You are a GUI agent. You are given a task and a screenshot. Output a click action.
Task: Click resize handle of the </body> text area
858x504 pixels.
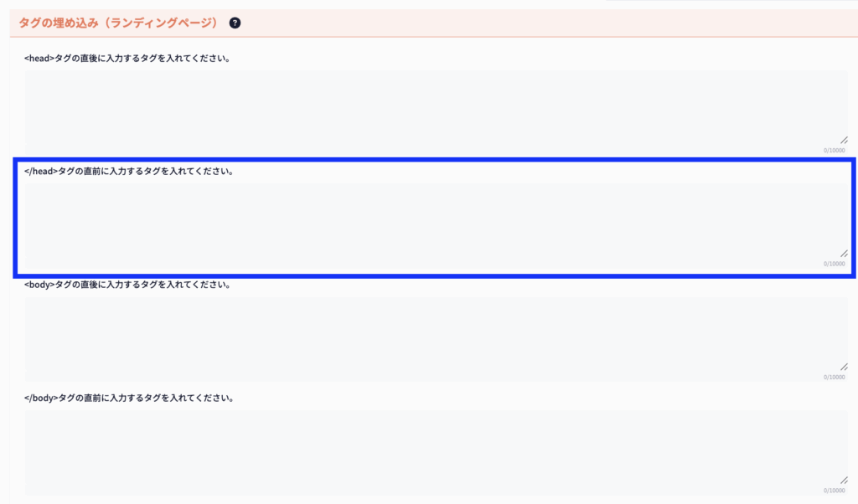(844, 480)
